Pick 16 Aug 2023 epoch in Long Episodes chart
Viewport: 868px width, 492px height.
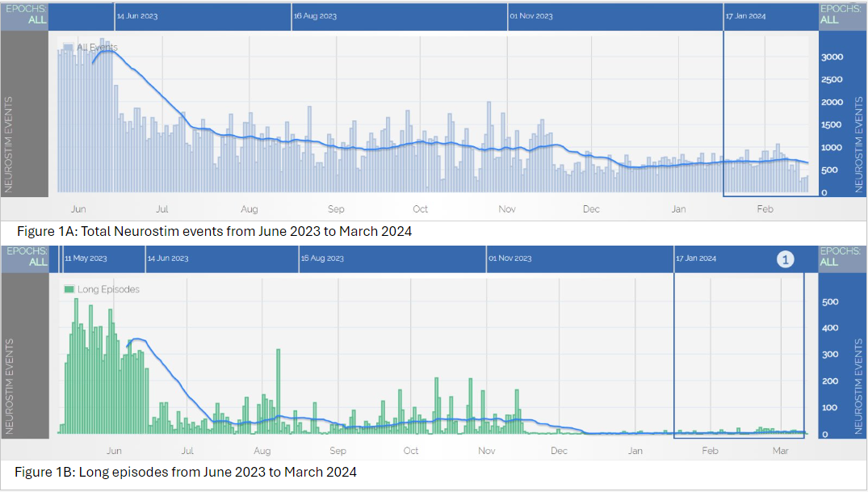pos(322,259)
